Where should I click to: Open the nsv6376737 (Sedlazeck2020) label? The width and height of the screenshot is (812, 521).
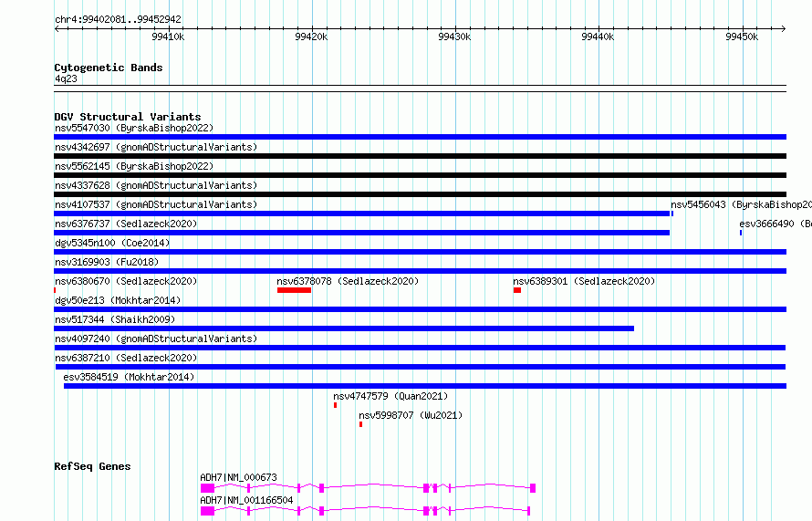(126, 224)
